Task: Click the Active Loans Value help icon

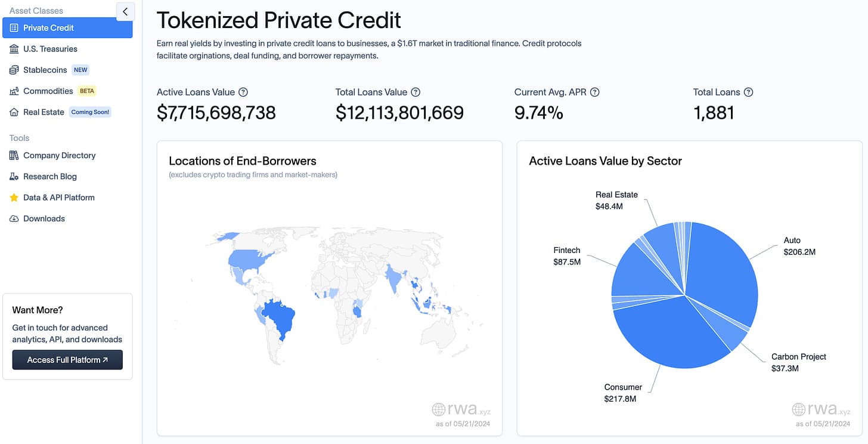Action: click(x=243, y=92)
